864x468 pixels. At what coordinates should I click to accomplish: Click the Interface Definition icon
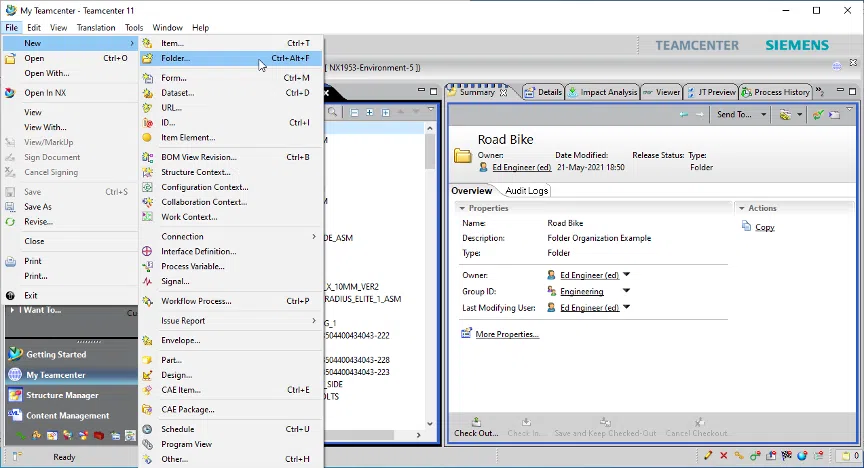(147, 251)
